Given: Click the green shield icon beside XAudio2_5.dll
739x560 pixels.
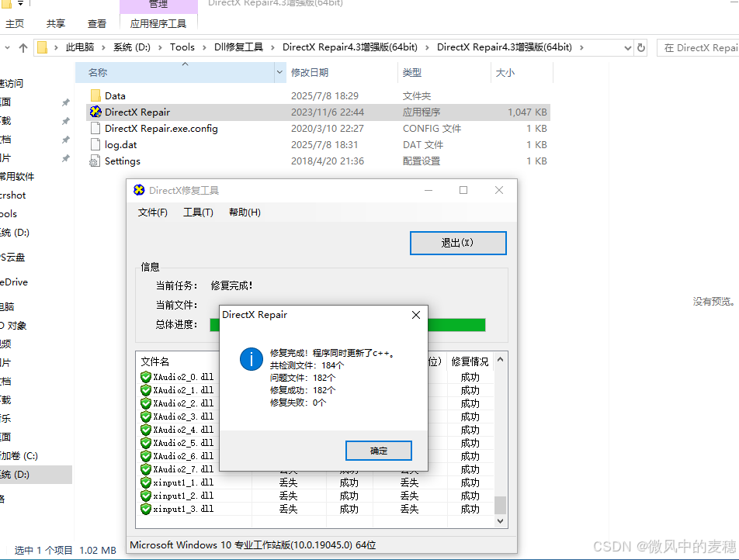Looking at the screenshot, I should pos(146,443).
